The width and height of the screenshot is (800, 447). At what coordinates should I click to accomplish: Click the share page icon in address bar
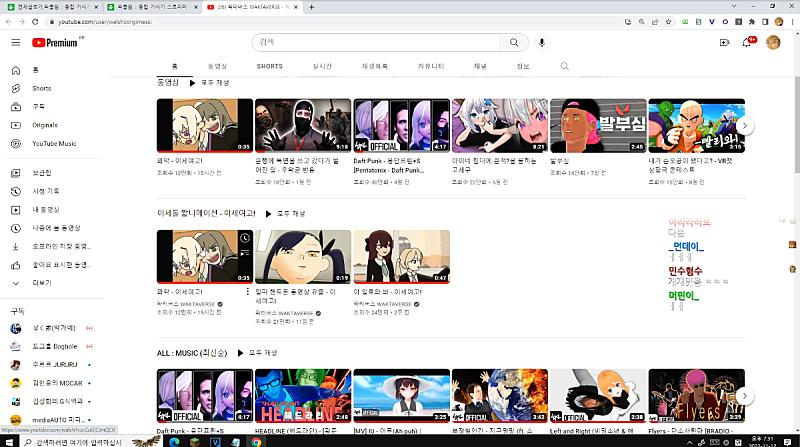[655, 22]
